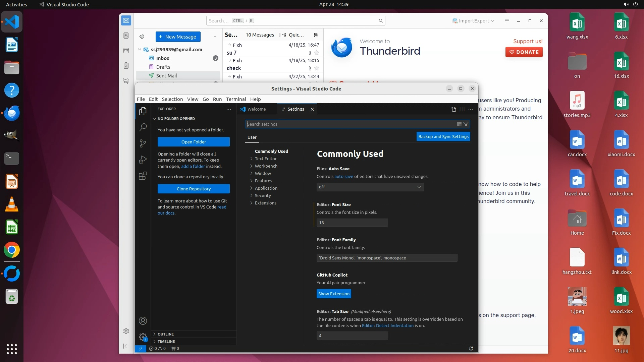The height and width of the screenshot is (362, 644).
Task: Open Run and Debug view icon
Action: point(143,160)
